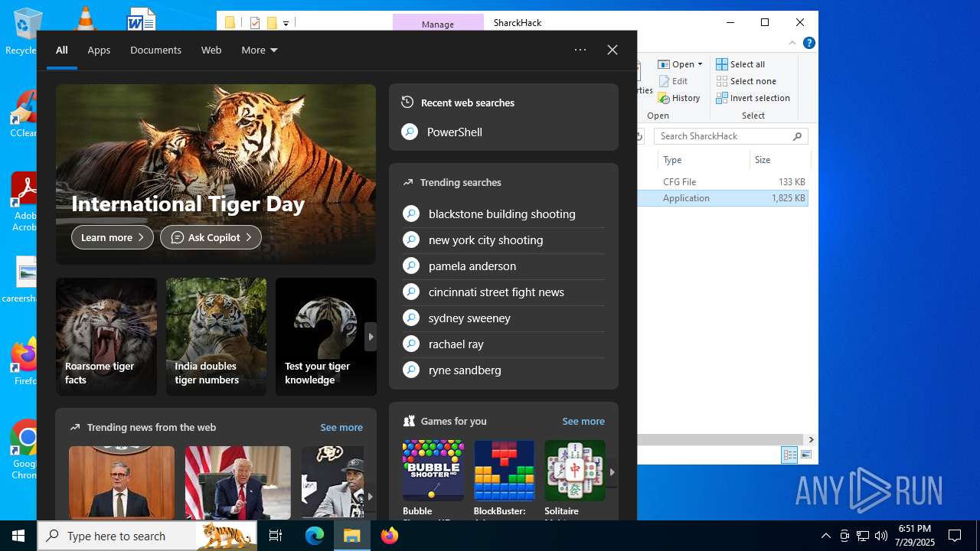Switch to the Web search tab

tap(211, 50)
